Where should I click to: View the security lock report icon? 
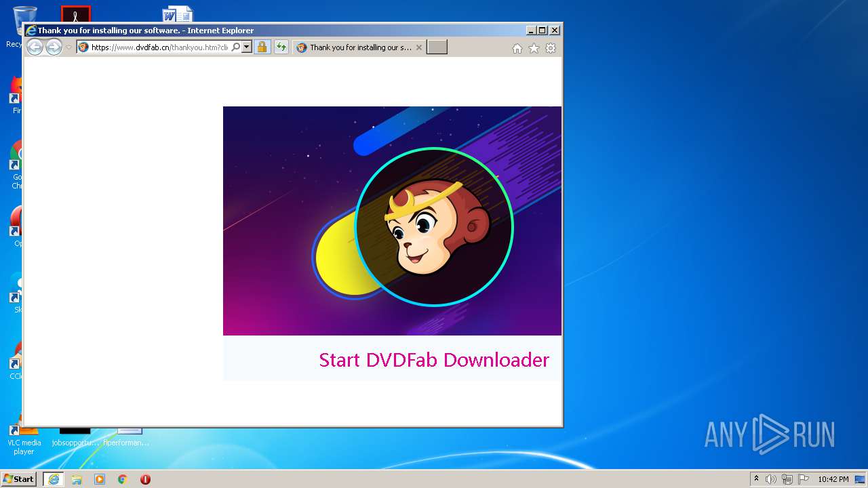pyautogui.click(x=262, y=47)
